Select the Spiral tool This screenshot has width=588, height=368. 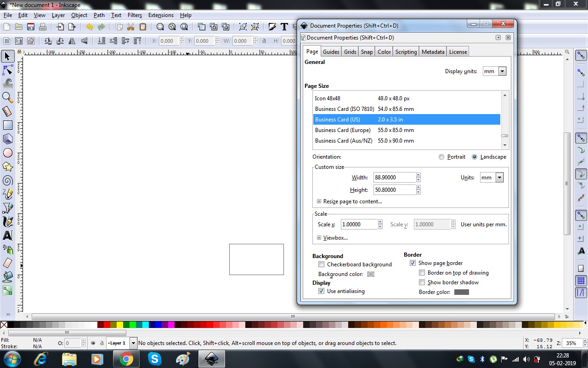pyautogui.click(x=7, y=180)
